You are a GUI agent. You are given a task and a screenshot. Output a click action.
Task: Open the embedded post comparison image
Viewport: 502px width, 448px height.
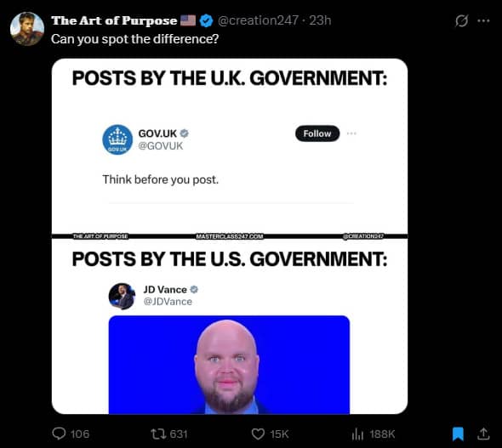click(x=230, y=236)
